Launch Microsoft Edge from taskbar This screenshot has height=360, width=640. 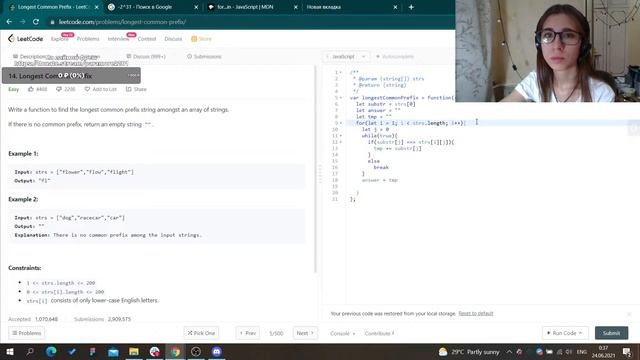51,351
